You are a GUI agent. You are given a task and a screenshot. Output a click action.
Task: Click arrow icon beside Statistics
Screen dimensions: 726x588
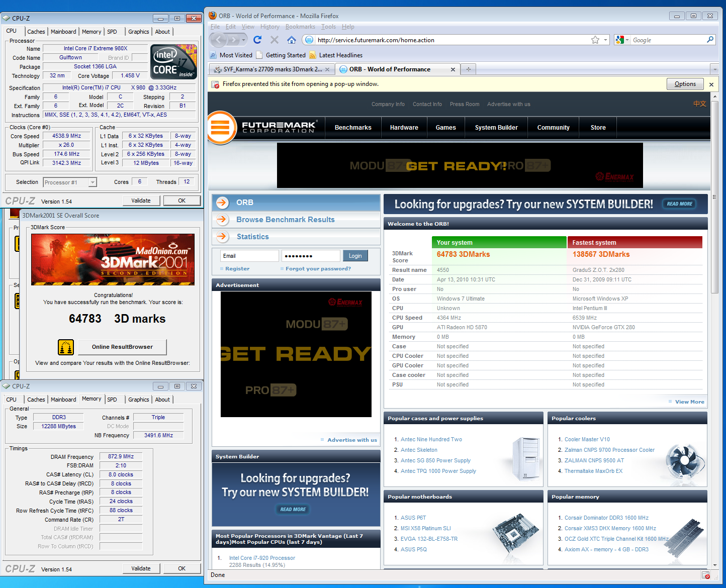tap(222, 237)
